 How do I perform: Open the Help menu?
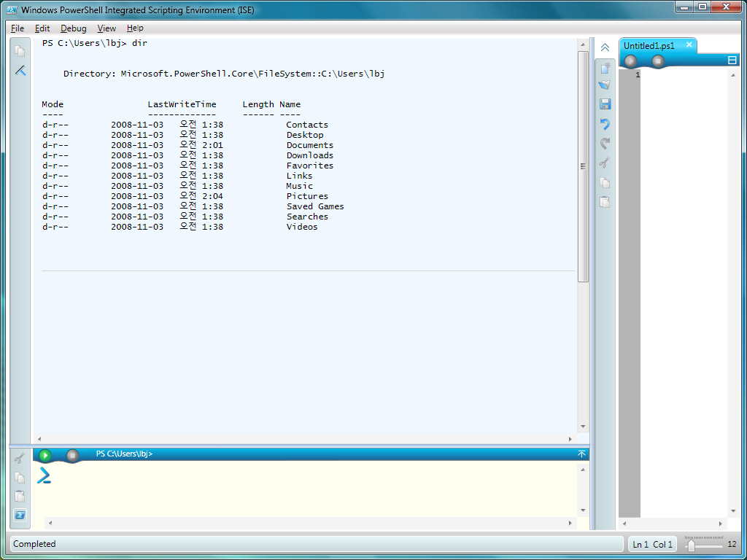pos(135,28)
